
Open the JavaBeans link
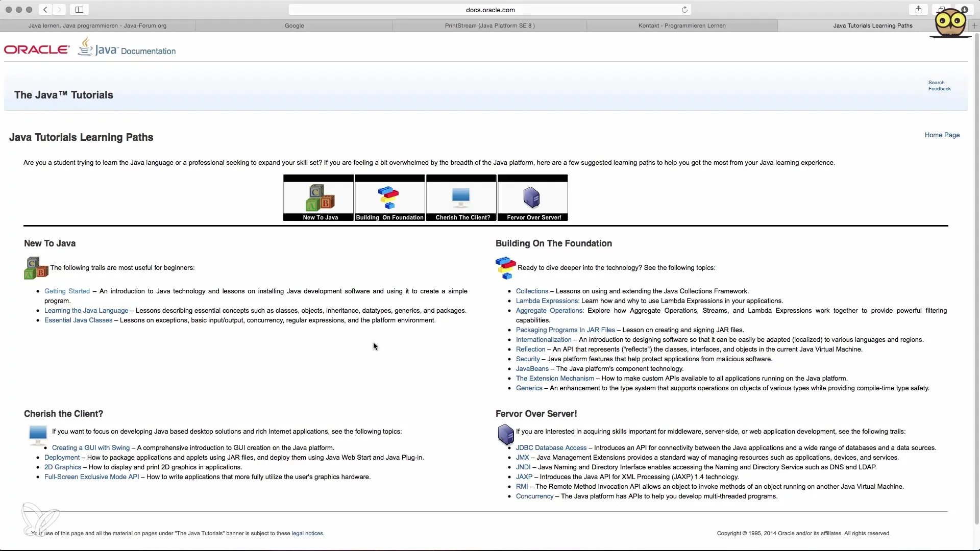tap(532, 369)
